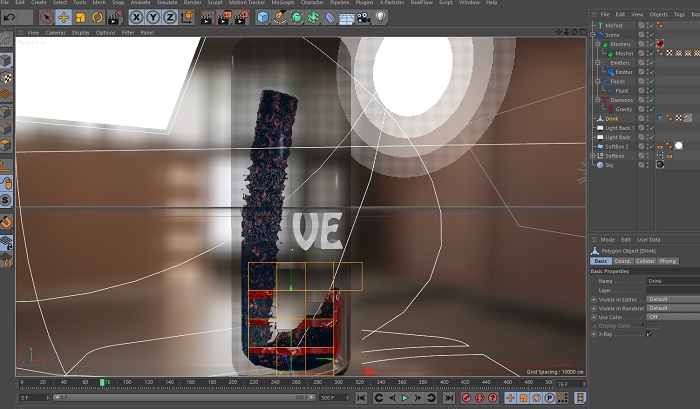The height and width of the screenshot is (409, 700).
Task: Collapse the Meshers group
Action: 598,44
